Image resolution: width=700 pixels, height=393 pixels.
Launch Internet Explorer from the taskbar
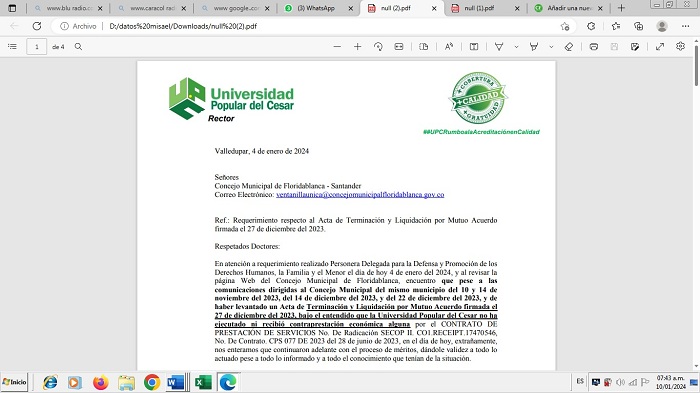(x=50, y=382)
